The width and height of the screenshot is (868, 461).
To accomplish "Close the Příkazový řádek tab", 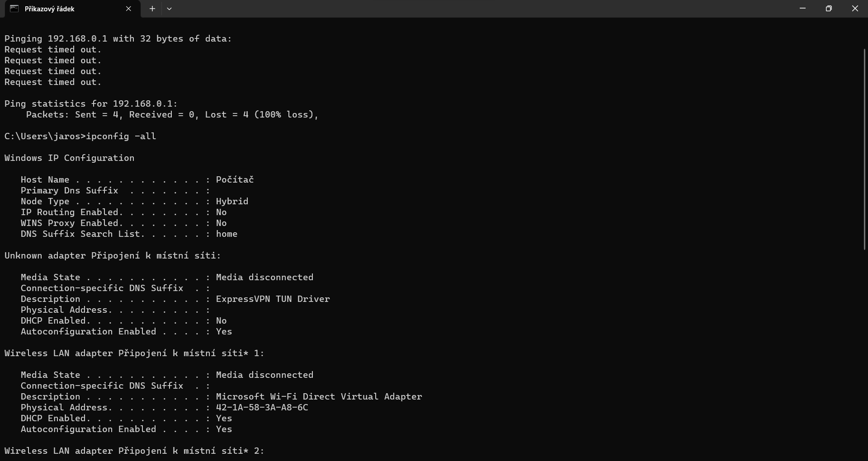I will (128, 9).
